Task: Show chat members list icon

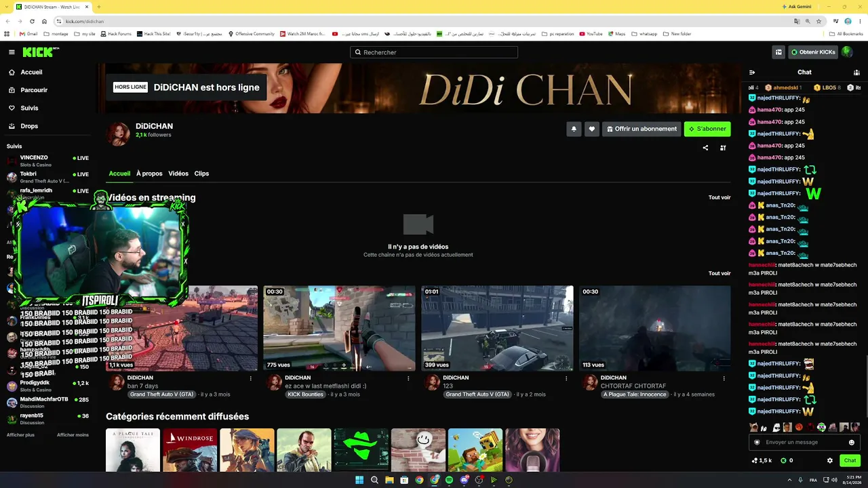Action: 857,73
